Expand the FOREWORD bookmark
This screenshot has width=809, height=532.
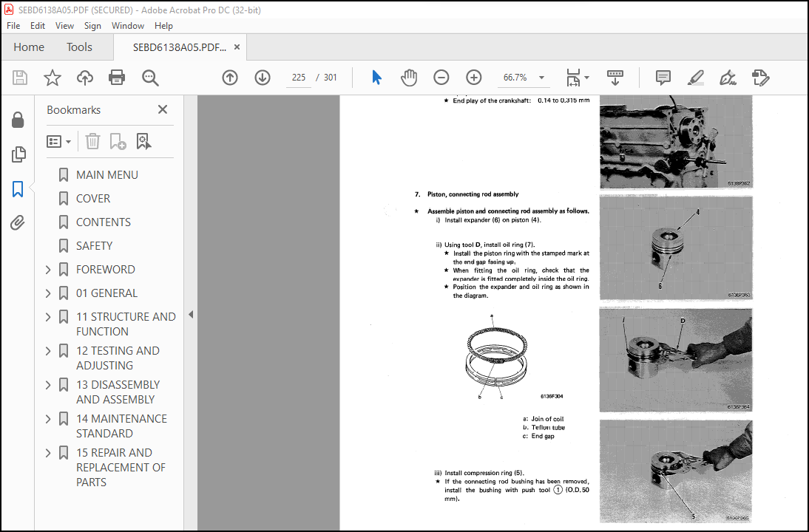click(48, 270)
